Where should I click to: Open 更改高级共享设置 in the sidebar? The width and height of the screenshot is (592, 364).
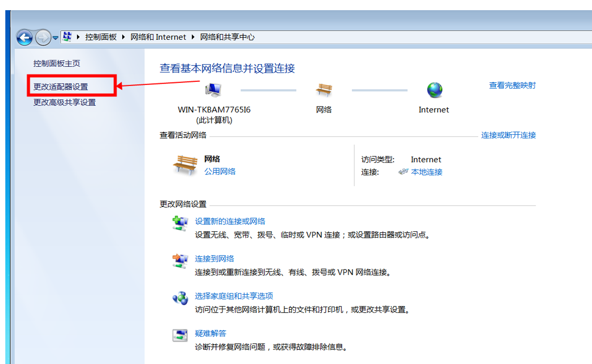[x=65, y=103]
